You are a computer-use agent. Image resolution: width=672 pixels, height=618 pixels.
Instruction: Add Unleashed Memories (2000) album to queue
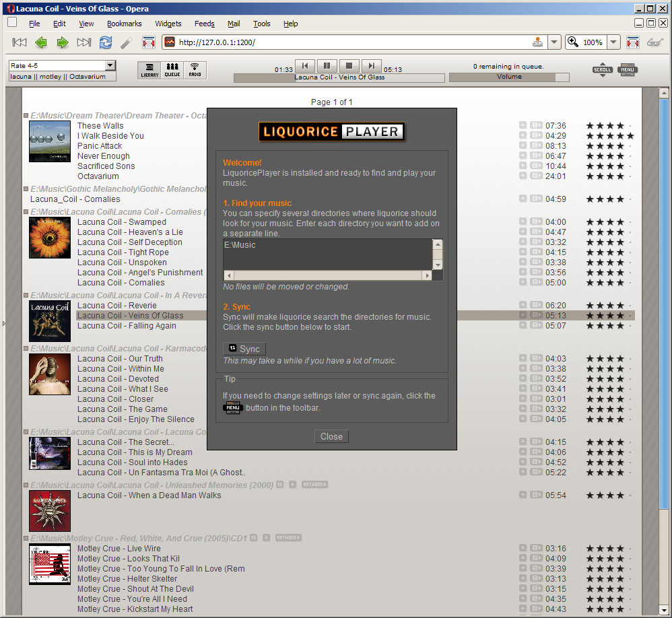pyautogui.click(x=292, y=485)
